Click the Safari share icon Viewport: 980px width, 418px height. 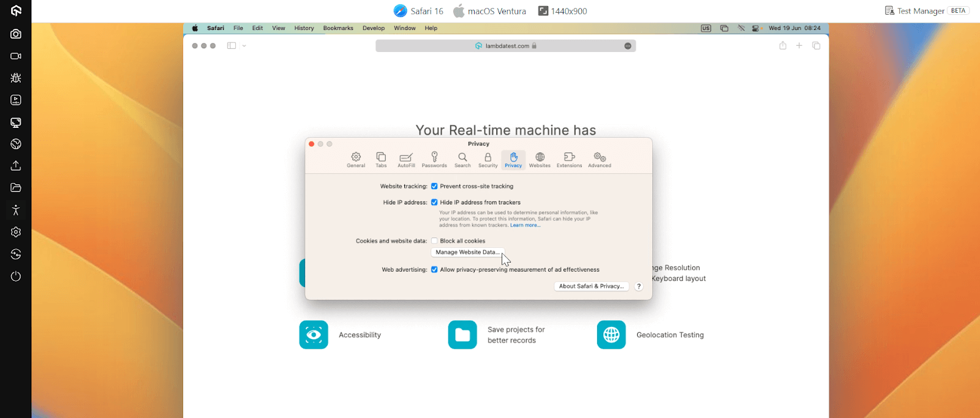click(783, 46)
